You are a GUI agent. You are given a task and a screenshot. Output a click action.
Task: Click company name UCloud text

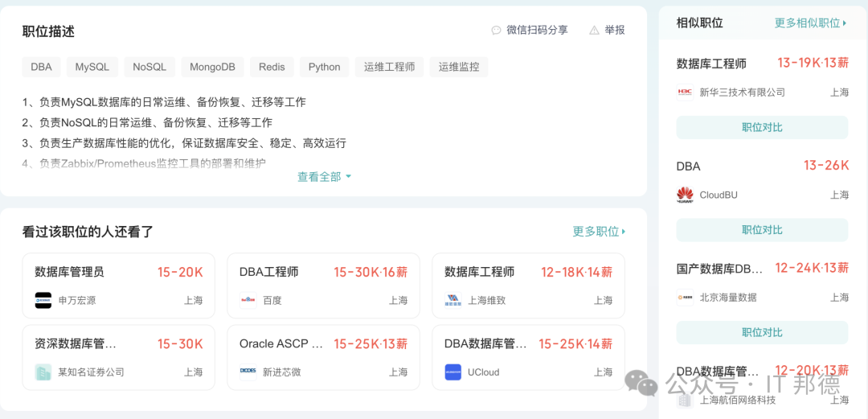coord(483,372)
